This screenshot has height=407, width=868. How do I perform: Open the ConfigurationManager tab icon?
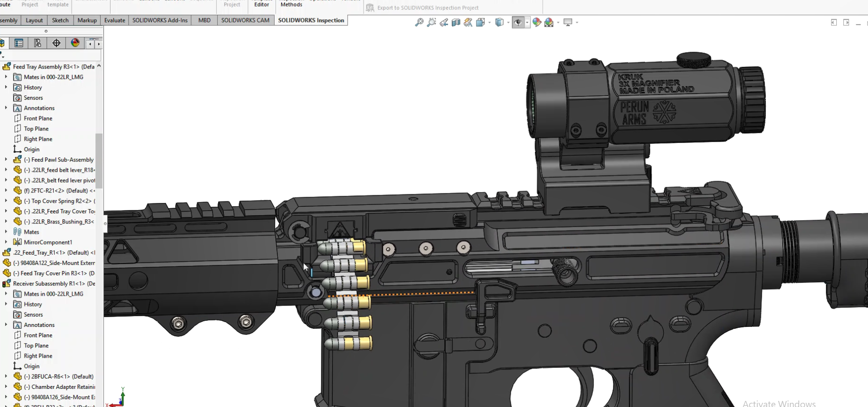pos(37,43)
